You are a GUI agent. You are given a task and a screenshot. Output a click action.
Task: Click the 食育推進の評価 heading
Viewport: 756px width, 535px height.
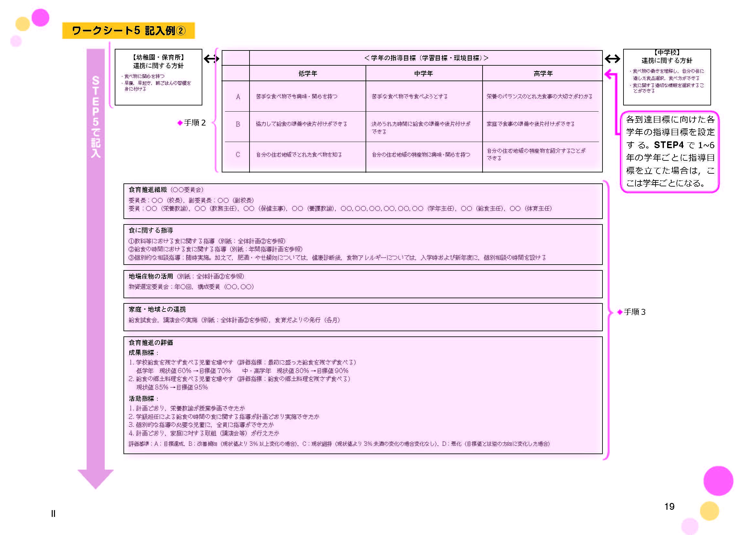coord(151,343)
